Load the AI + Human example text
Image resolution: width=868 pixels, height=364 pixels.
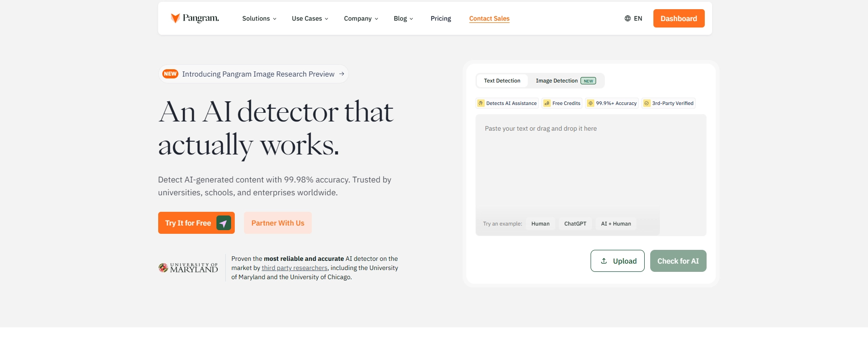pyautogui.click(x=616, y=224)
